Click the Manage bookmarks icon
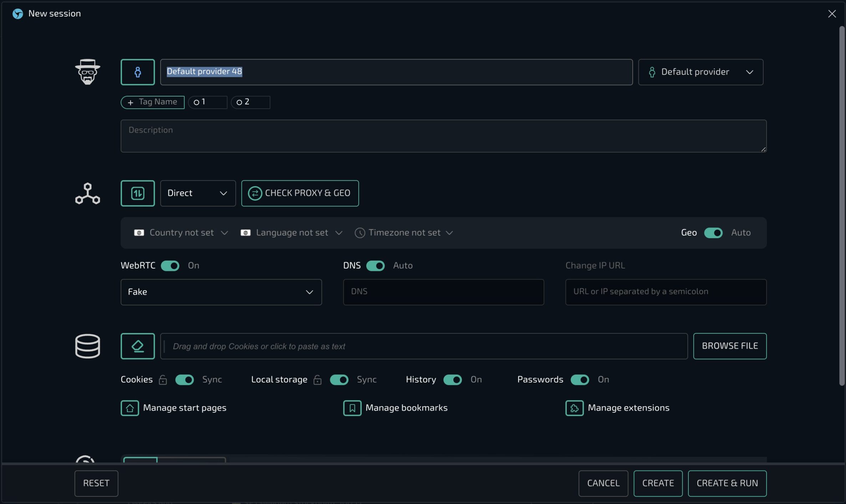 pyautogui.click(x=352, y=408)
